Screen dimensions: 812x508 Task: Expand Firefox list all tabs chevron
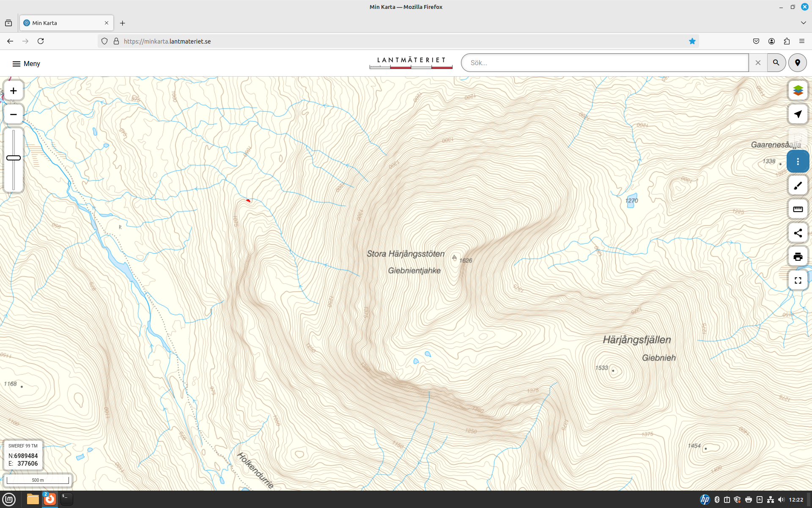pyautogui.click(x=803, y=23)
